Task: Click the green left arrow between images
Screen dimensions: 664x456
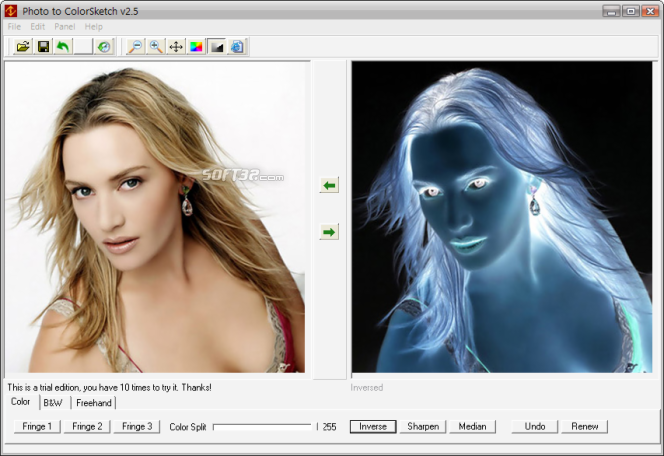Action: (329, 185)
